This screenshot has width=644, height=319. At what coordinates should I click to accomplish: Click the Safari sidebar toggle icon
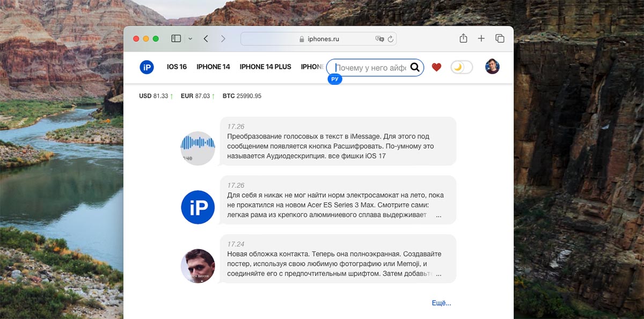176,39
